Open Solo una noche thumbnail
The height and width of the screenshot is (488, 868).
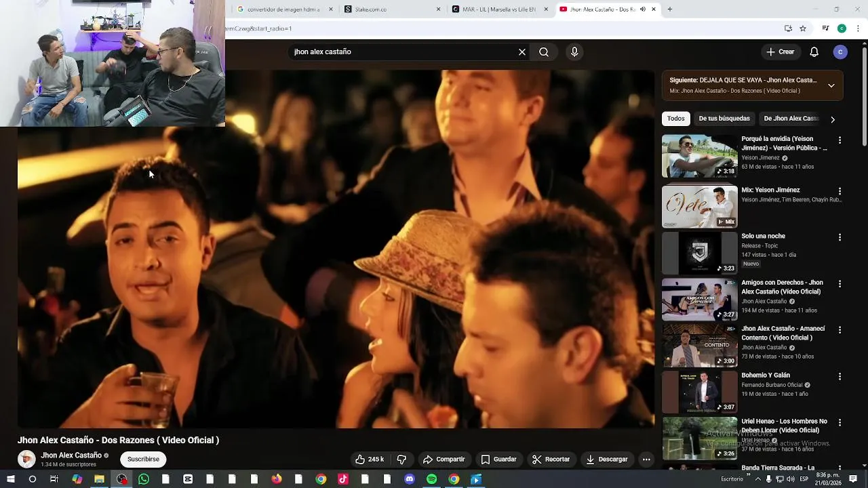click(x=700, y=253)
